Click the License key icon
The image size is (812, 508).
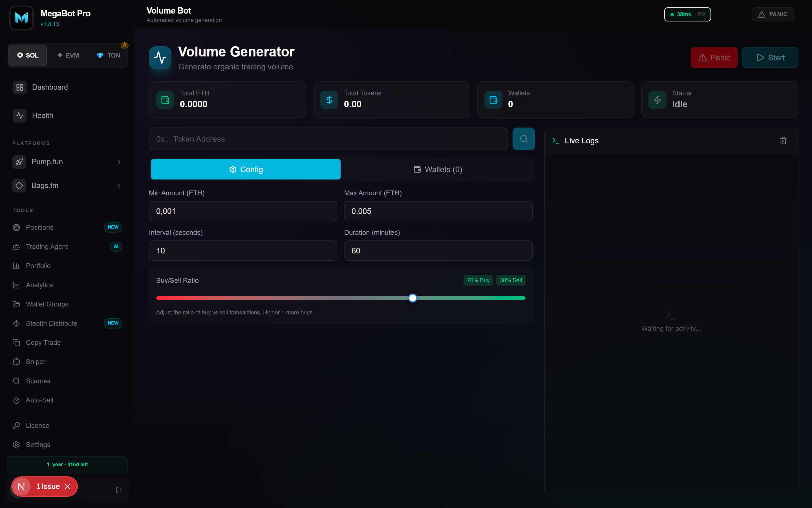pos(16,426)
